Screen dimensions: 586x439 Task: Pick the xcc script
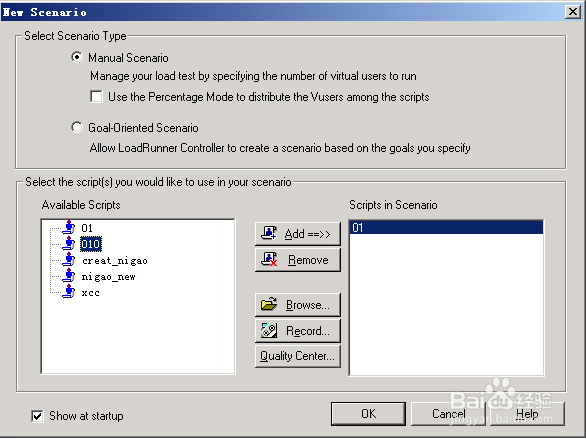pyautogui.click(x=90, y=293)
